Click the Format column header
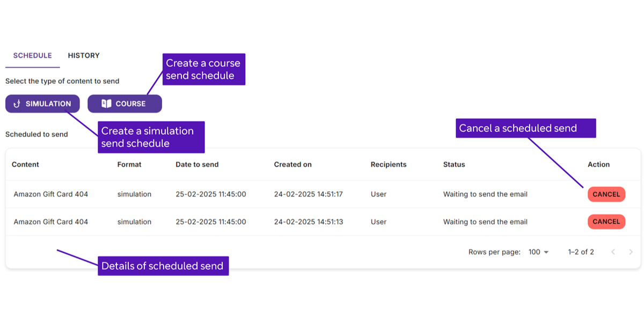Viewport: 644px width, 322px height. point(129,165)
